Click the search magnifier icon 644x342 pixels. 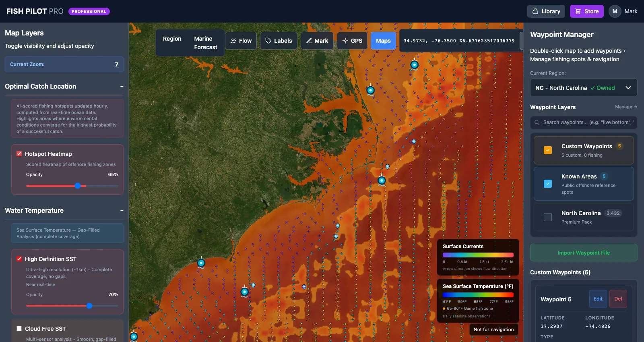537,122
